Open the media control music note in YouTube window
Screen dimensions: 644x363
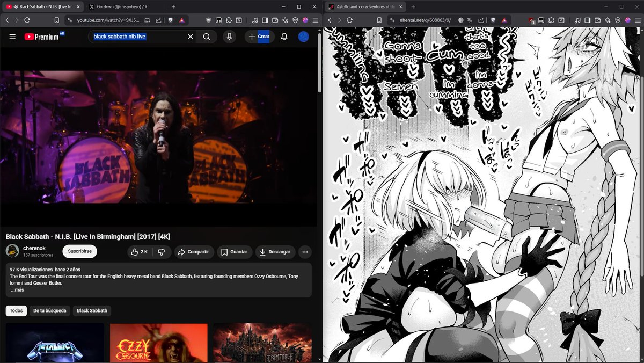pos(255,20)
